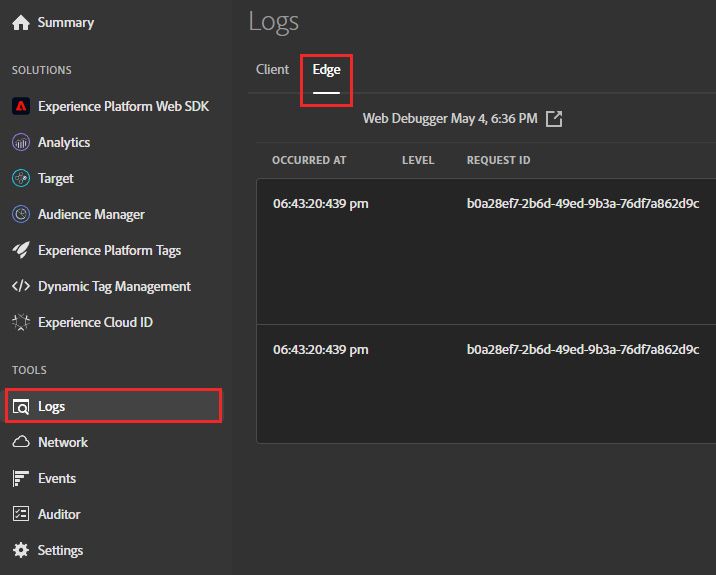This screenshot has width=716, height=575.
Task: Select Audience Manager from the sidebar
Action: [91, 215]
